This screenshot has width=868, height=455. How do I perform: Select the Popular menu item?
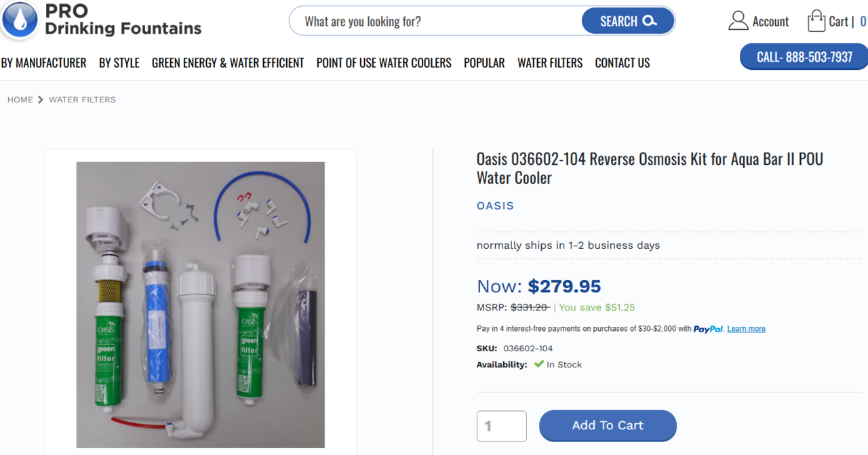pyautogui.click(x=484, y=63)
